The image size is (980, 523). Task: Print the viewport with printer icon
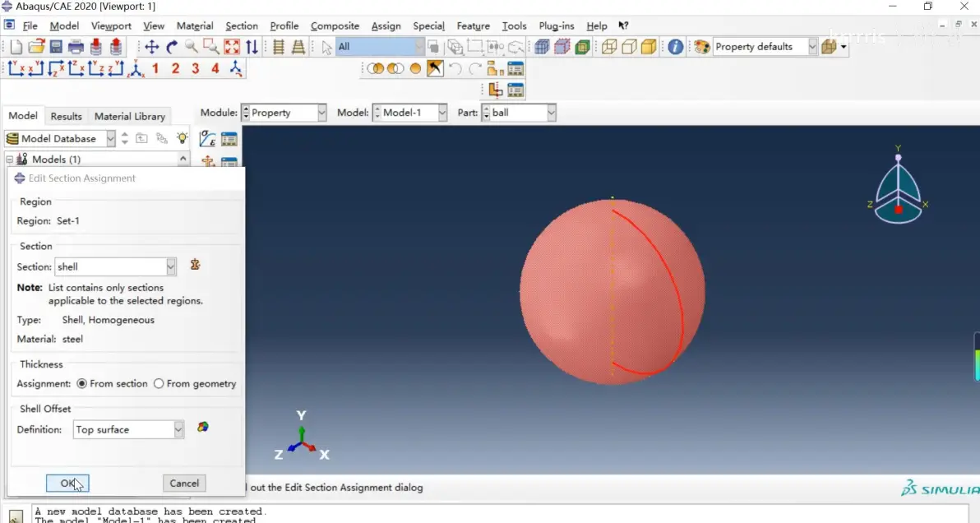(76, 47)
